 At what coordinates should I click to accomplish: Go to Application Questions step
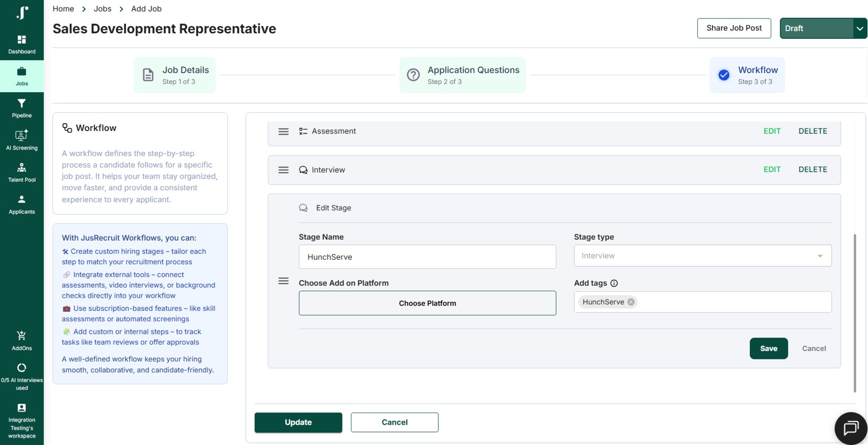(462, 75)
